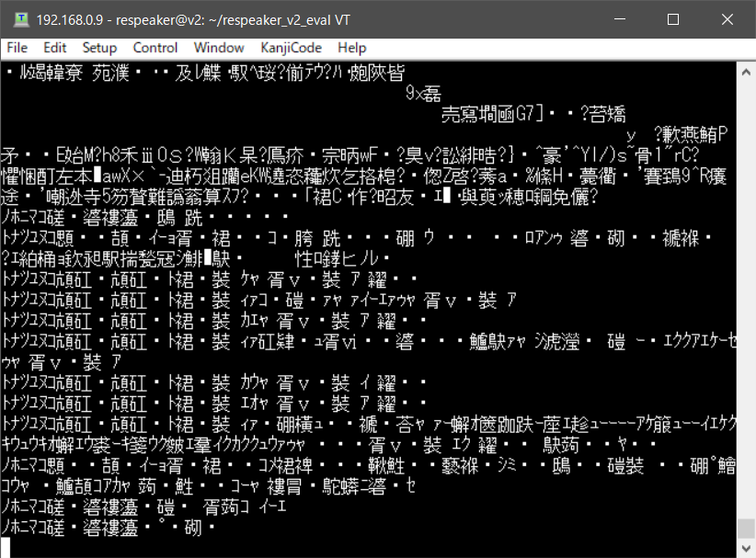Click the scrollbar down arrow
The height and width of the screenshot is (558, 756).
[746, 549]
